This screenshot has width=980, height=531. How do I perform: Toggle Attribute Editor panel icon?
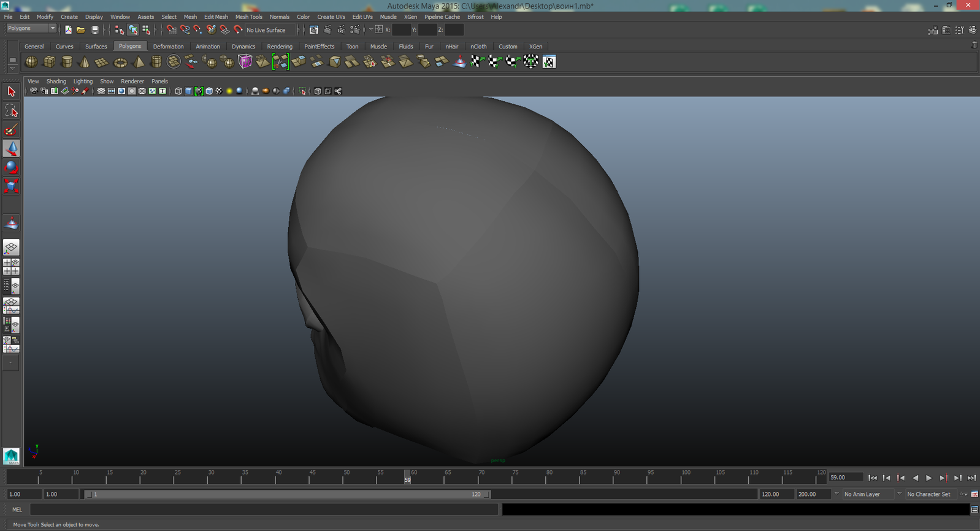946,30
